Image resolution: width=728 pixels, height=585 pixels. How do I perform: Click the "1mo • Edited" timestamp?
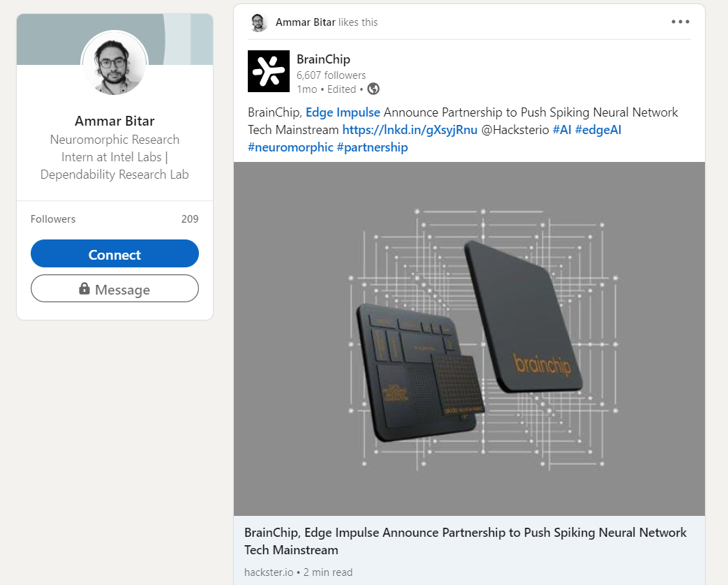point(327,89)
